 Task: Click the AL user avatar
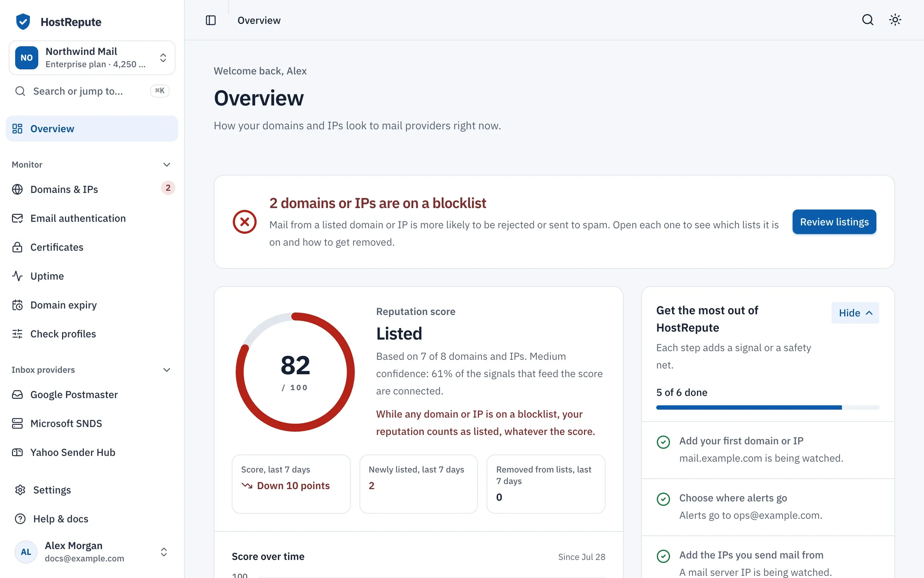[x=26, y=552]
